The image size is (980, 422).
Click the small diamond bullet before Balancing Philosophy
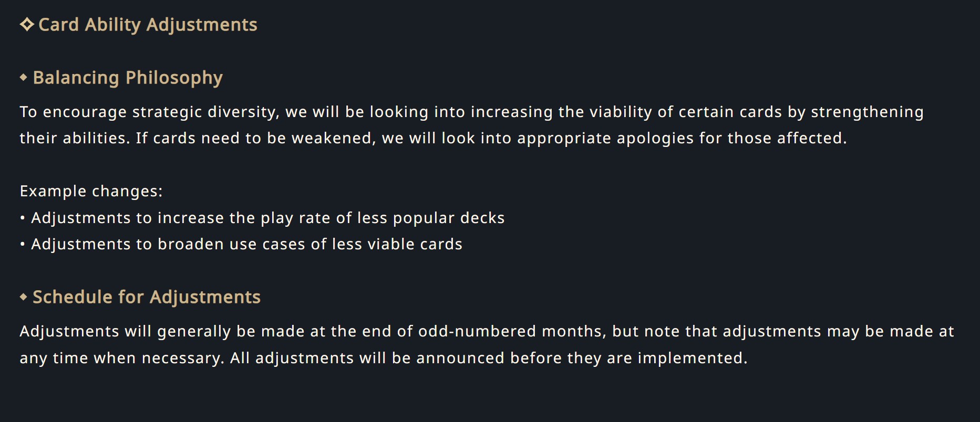(23, 78)
